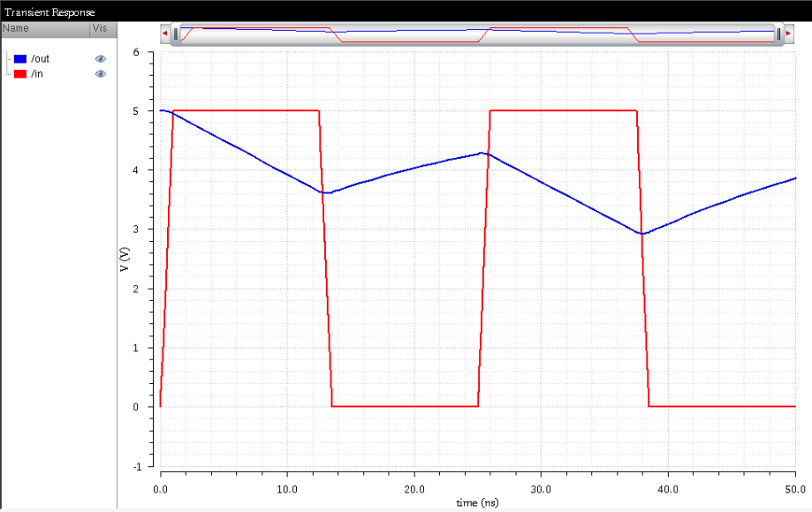The height and width of the screenshot is (512, 812).
Task: Select the /out trace name
Action: [41, 59]
